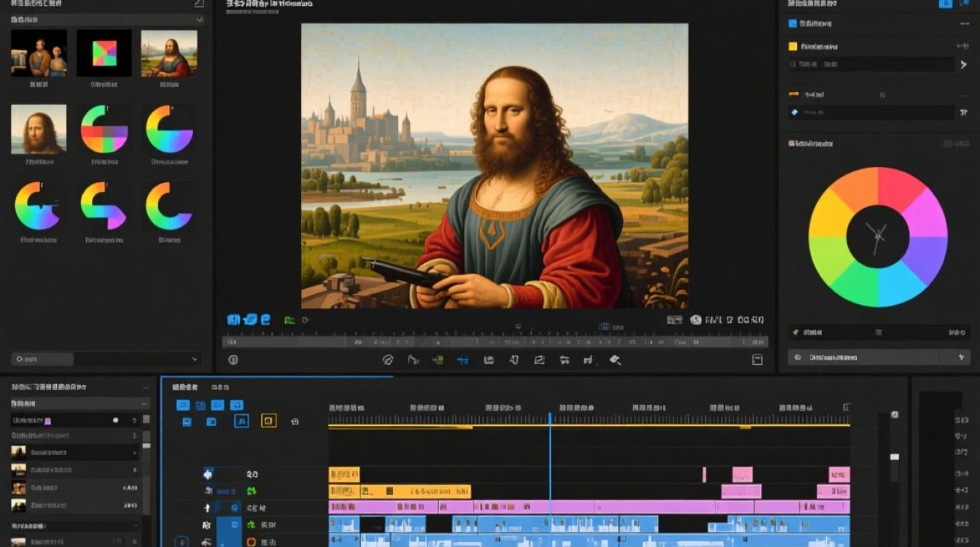Click the panel icon at preview toolbar's right end
Screen dimensions: 980x547
(x=757, y=360)
